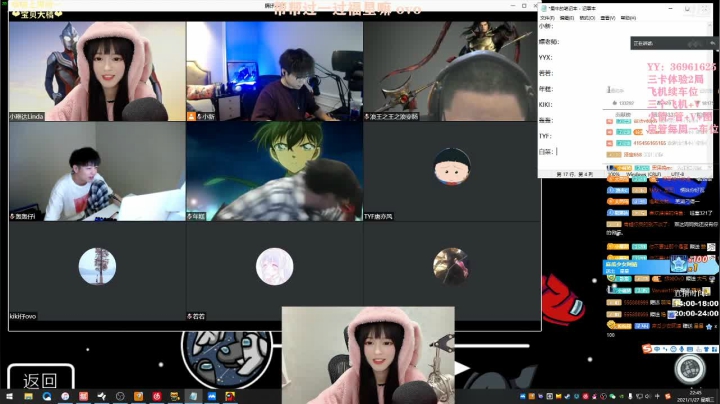The image size is (720, 404).
Task: Click the TYF唐亦风 cartoon avatar
Action: coord(452,166)
